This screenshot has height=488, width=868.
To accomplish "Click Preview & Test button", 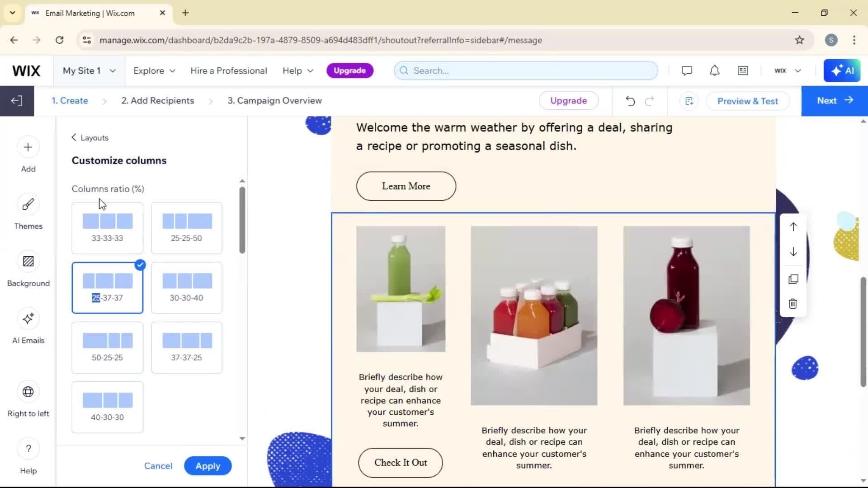I will click(747, 101).
